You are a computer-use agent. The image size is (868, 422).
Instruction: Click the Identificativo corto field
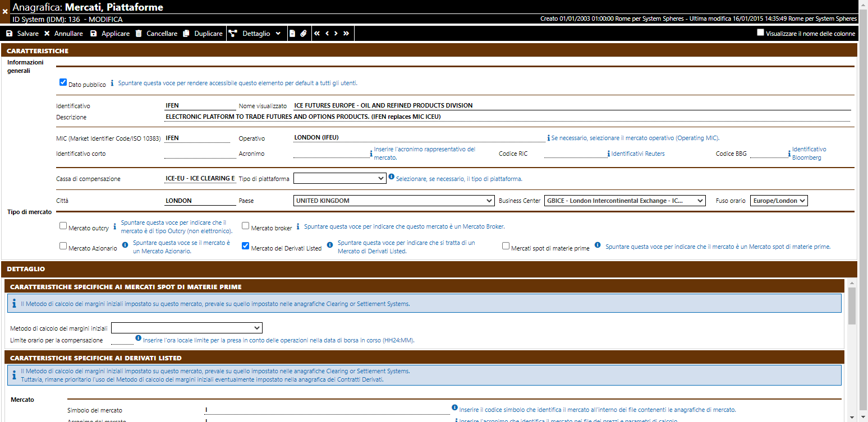coord(200,154)
